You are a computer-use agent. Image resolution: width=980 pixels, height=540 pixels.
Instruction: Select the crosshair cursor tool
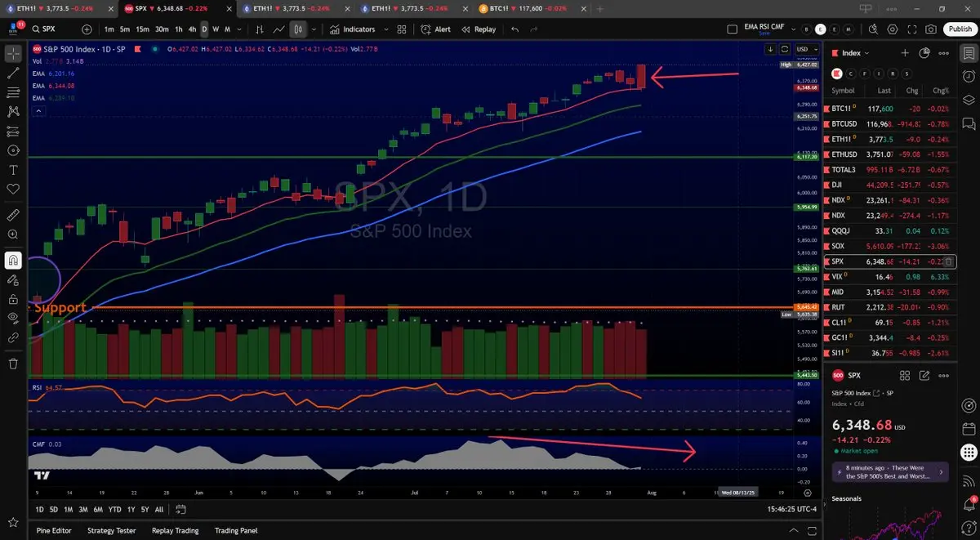tap(13, 54)
